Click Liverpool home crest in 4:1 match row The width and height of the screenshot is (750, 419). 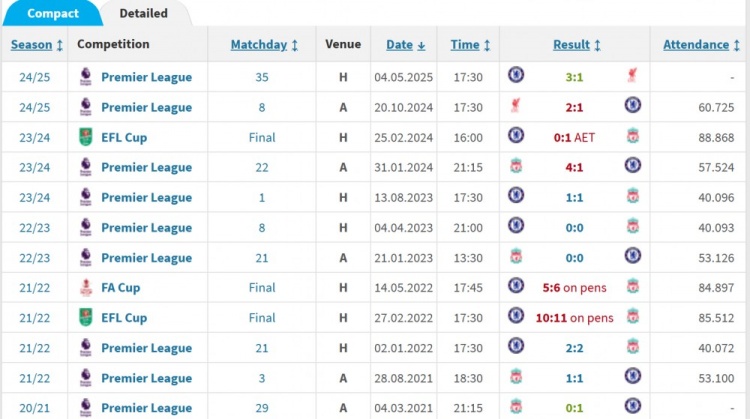click(516, 166)
